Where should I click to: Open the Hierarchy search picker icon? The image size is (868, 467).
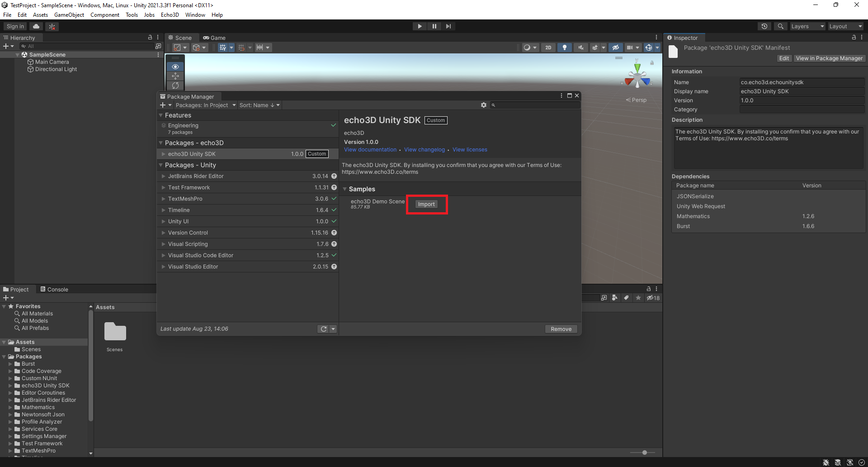158,46
